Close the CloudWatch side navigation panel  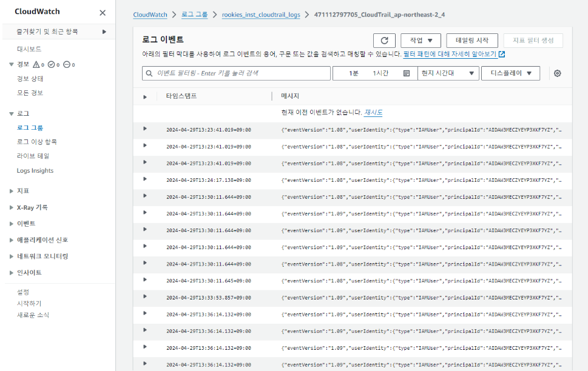tap(103, 13)
